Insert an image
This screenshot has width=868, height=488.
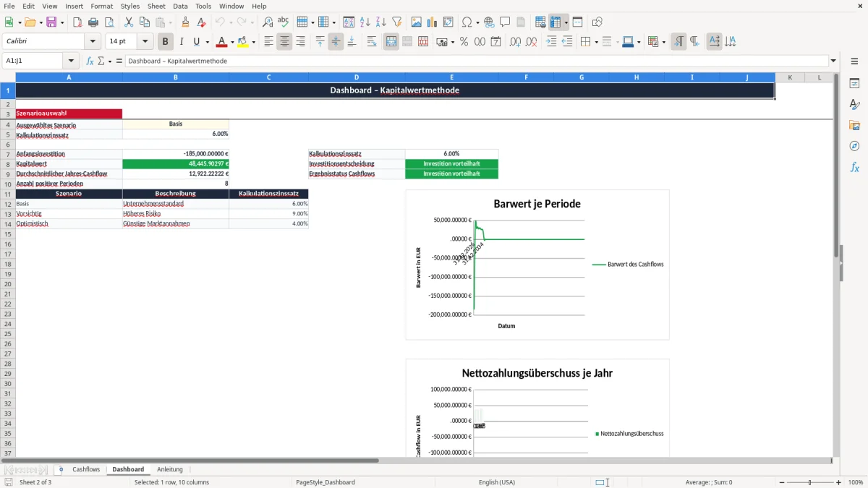coord(417,22)
